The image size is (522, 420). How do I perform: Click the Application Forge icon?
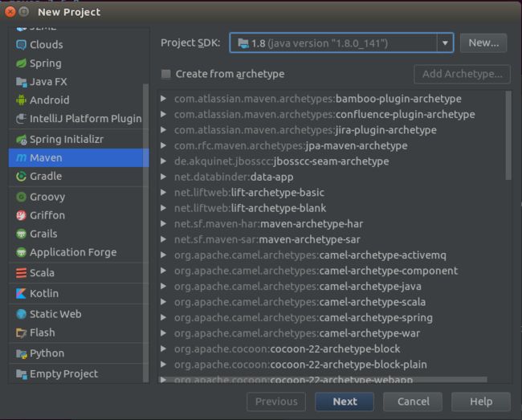[21, 252]
